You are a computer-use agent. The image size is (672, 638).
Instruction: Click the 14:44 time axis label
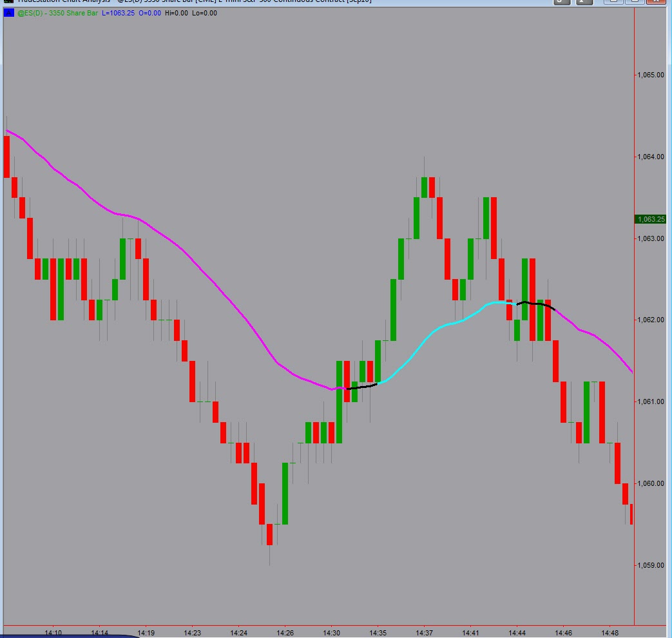pyautogui.click(x=517, y=633)
